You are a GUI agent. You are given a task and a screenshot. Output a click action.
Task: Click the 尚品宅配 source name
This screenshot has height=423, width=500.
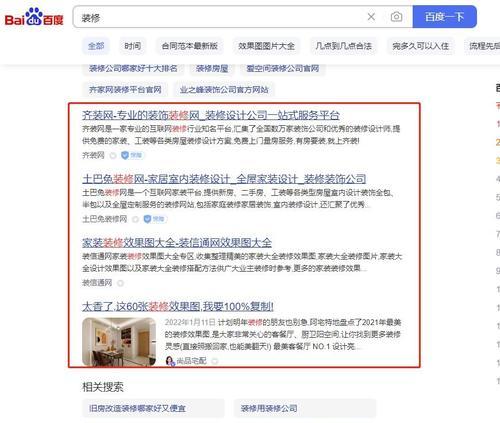tap(191, 361)
